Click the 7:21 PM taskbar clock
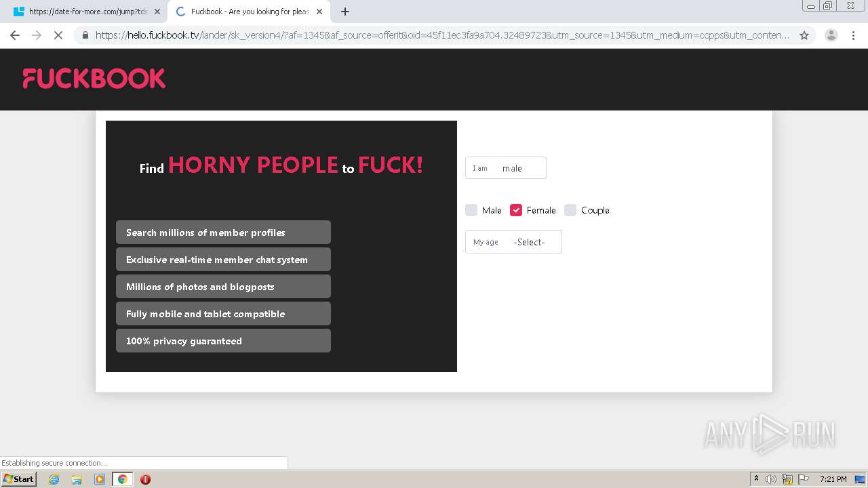Screen dimensions: 868x488 point(833,479)
